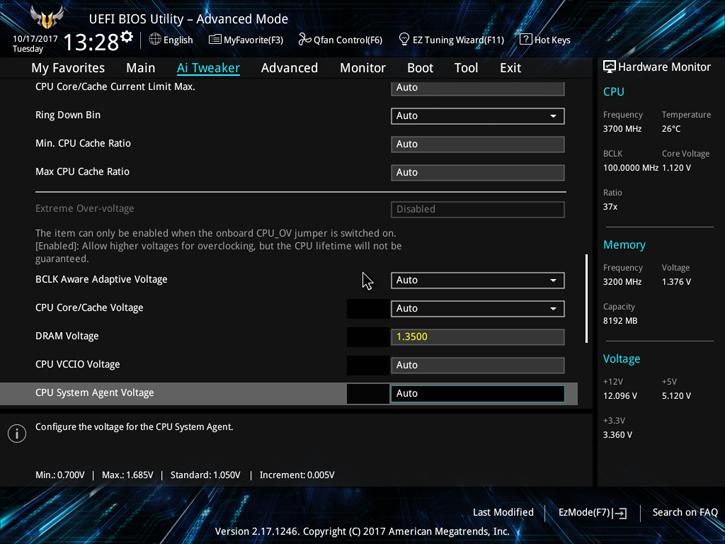Click the CPU VCCIO Voltage field
This screenshot has width=725, height=544.
pos(477,365)
